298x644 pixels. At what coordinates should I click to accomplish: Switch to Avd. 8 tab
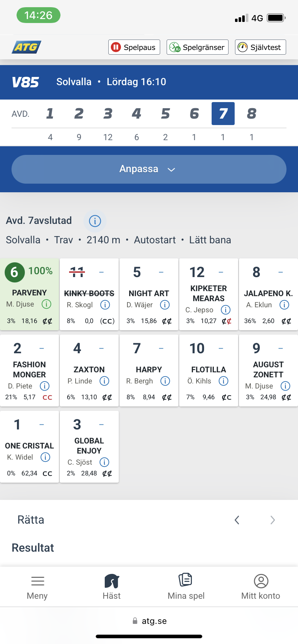click(252, 114)
